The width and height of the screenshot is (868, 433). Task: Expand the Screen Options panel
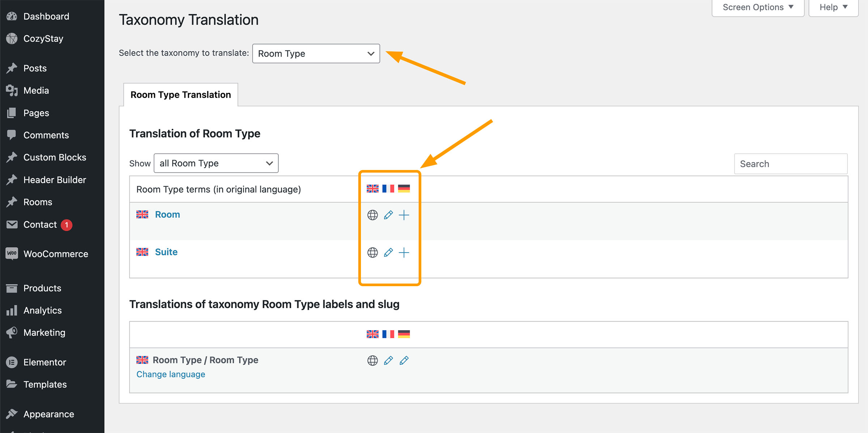(x=758, y=7)
